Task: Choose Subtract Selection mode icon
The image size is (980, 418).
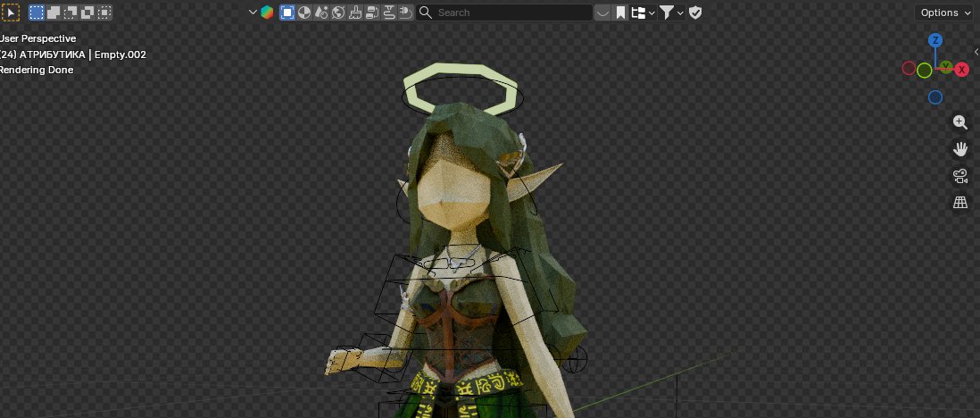Action: click(71, 12)
